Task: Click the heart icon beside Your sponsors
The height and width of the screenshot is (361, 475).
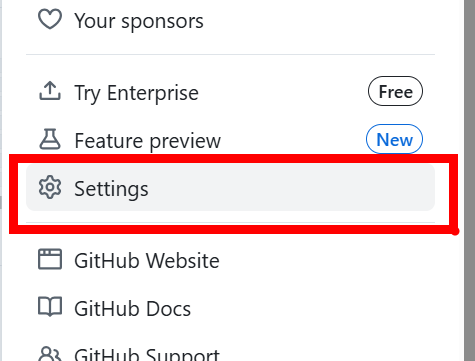Action: pos(50,20)
